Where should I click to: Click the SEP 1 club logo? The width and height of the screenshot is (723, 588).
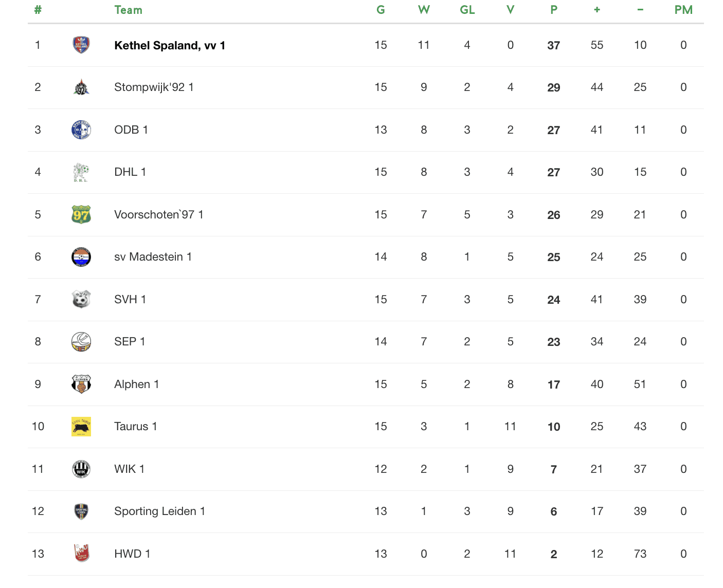(81, 342)
